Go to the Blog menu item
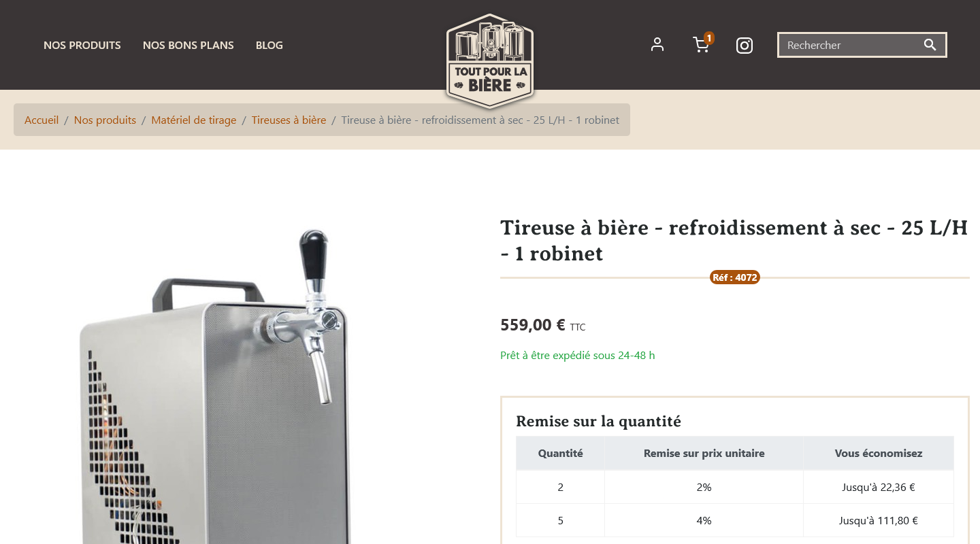Viewport: 980px width, 544px height. 269,45
